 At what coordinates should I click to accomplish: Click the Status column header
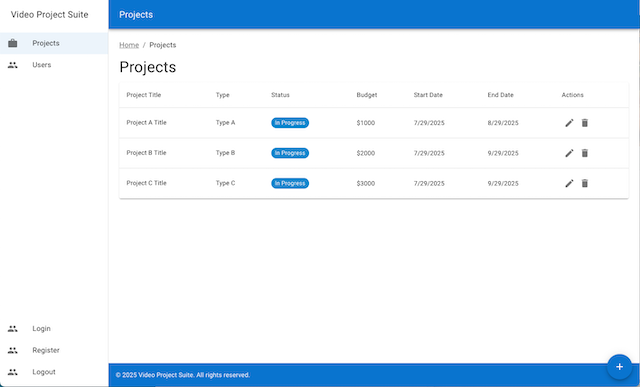tap(280, 95)
